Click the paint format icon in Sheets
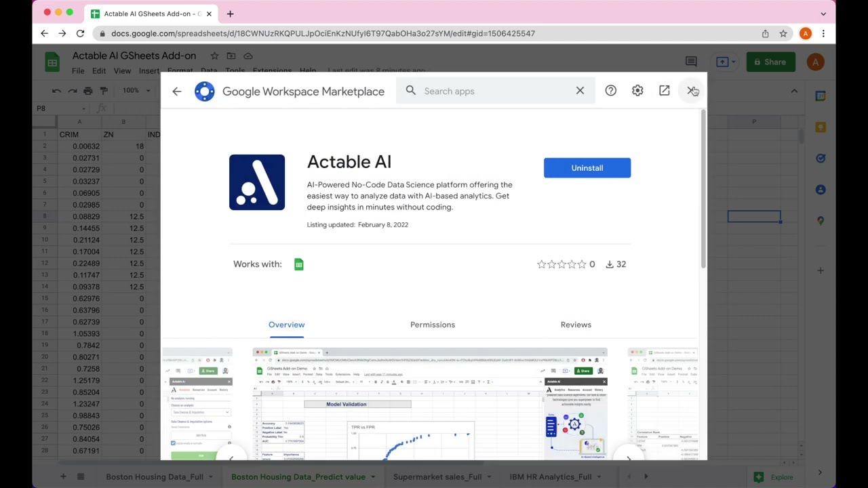The width and height of the screenshot is (868, 488). (x=104, y=90)
